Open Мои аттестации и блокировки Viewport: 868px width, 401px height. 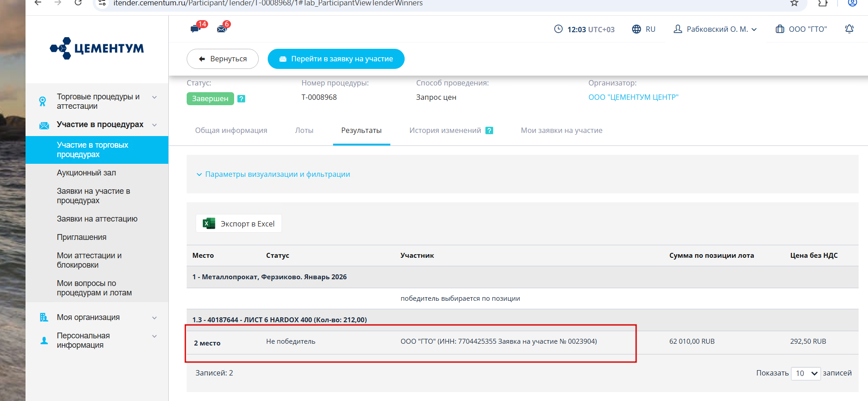click(x=89, y=260)
